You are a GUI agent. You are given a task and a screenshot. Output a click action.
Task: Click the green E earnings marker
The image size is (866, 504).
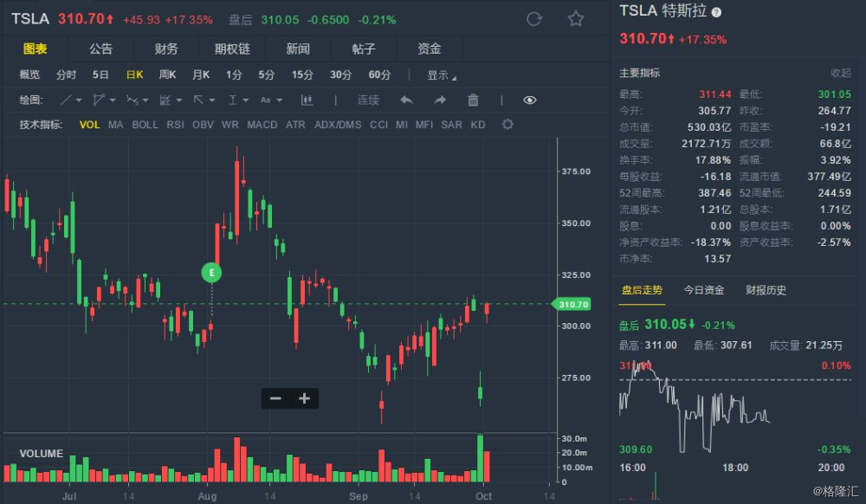pos(211,273)
